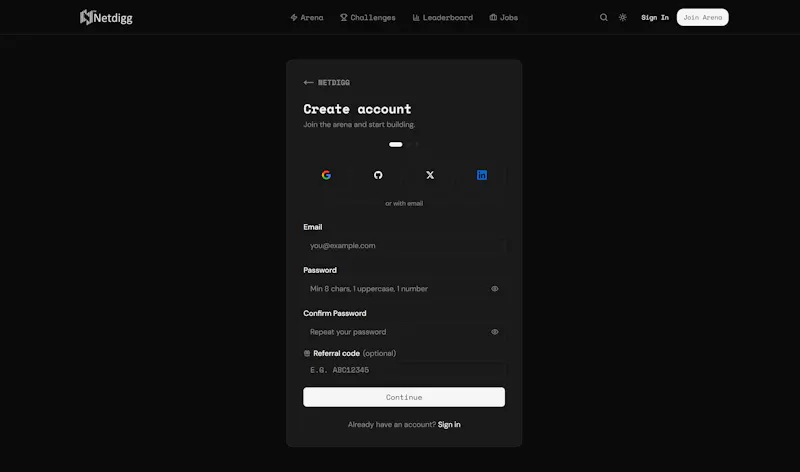Open the Jobs menu item
This screenshot has height=472, width=800.
click(x=504, y=17)
